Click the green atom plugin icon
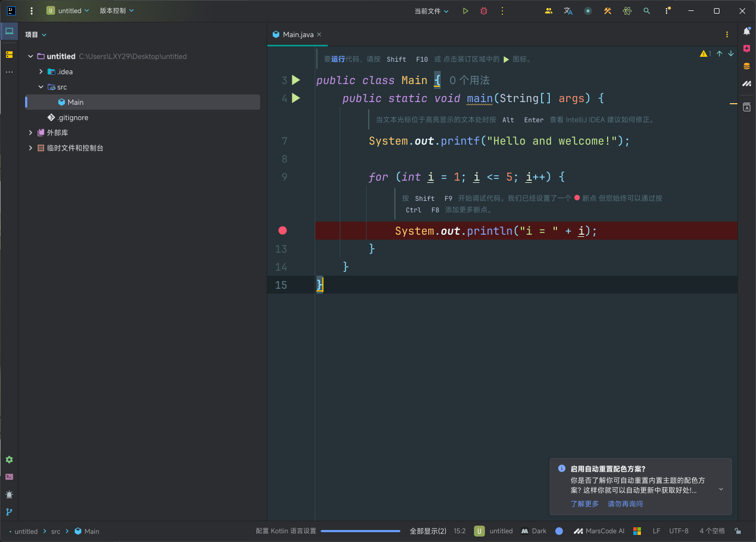This screenshot has height=542, width=756. click(x=627, y=11)
